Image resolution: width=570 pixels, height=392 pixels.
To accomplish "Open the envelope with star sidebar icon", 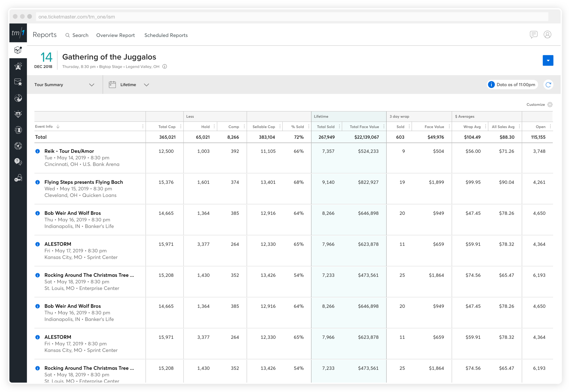I will (x=18, y=82).
